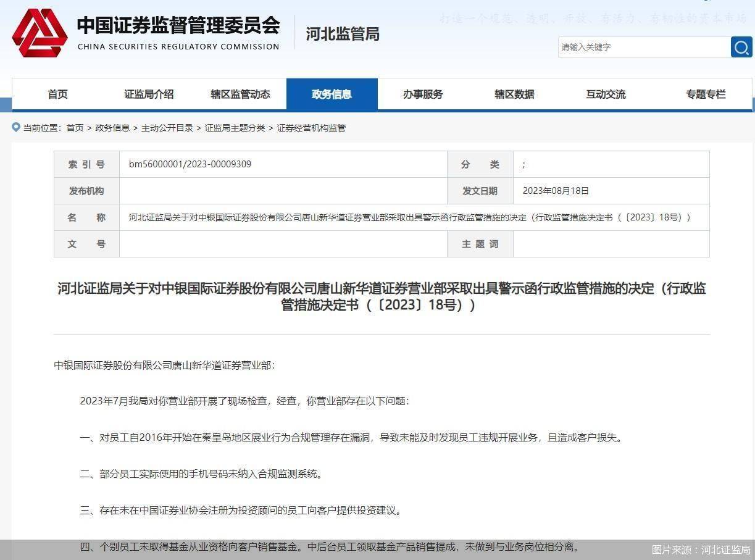Click item 一 about 秦皇岛地区展业行为
Image resolution: width=755 pixels, height=560 pixels.
(352, 437)
